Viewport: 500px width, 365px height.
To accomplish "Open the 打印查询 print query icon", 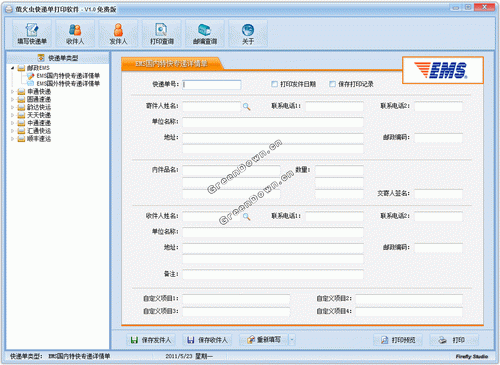I will tap(162, 33).
